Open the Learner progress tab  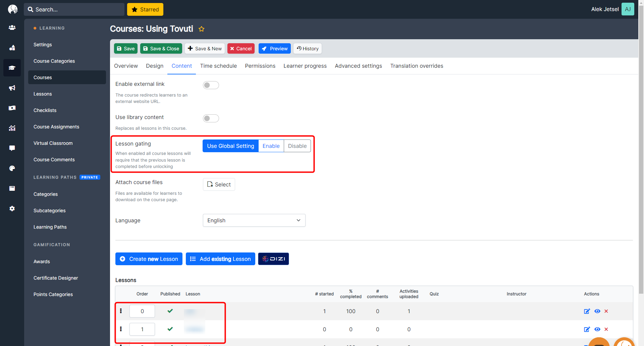coord(305,66)
